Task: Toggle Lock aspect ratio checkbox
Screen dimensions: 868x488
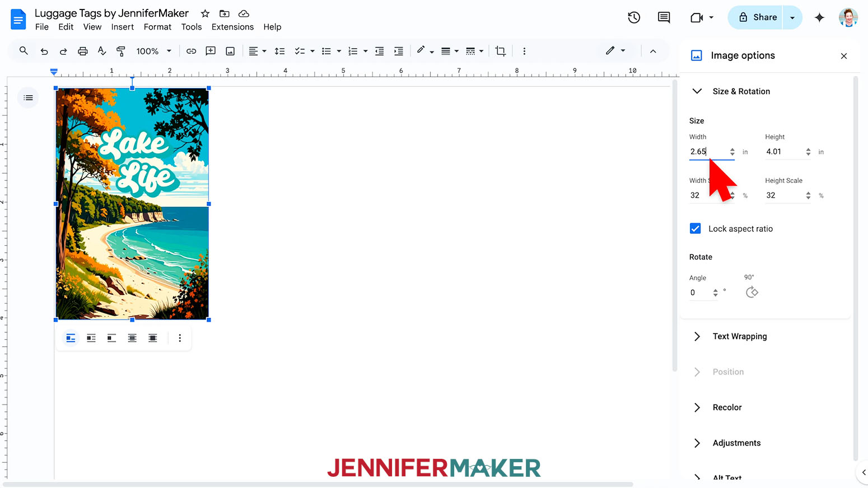Action: tap(695, 228)
